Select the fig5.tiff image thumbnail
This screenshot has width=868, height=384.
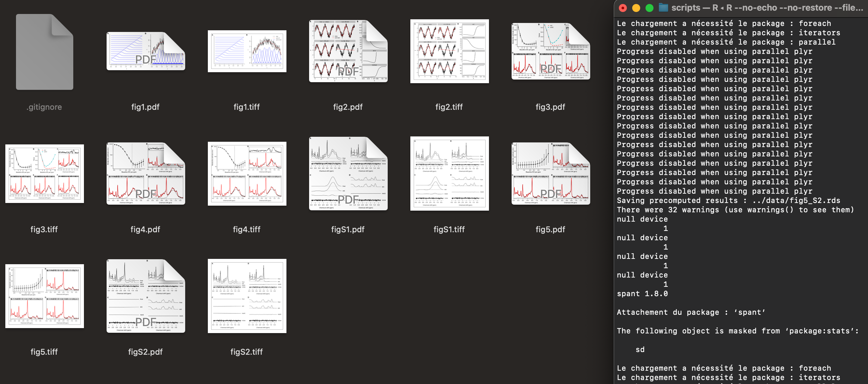pos(45,296)
